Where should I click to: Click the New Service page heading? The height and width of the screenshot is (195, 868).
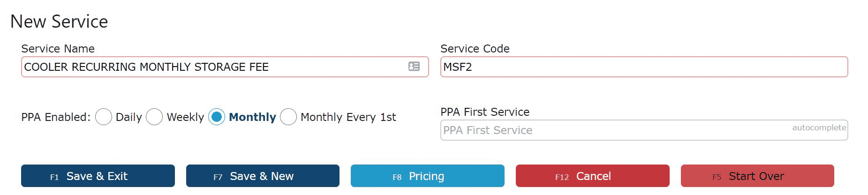pyautogui.click(x=59, y=22)
